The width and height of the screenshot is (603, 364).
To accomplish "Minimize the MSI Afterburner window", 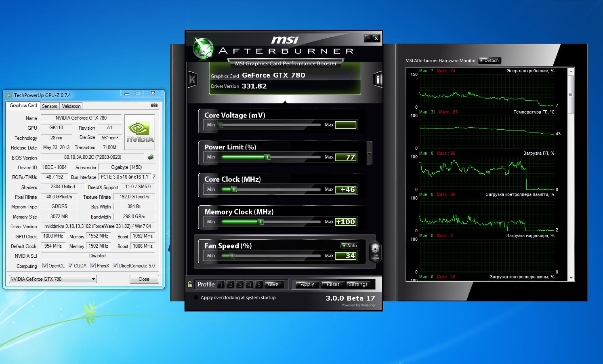I will tap(368, 38).
